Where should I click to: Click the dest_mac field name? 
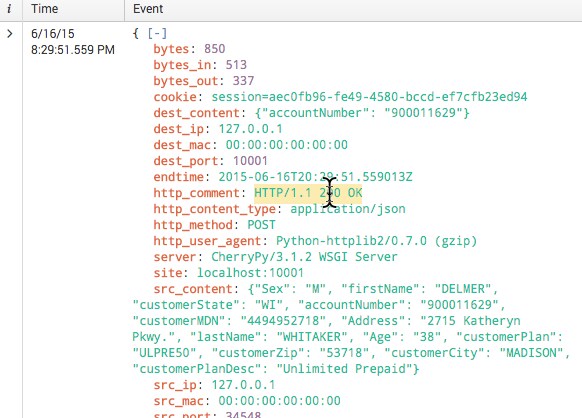click(x=182, y=144)
